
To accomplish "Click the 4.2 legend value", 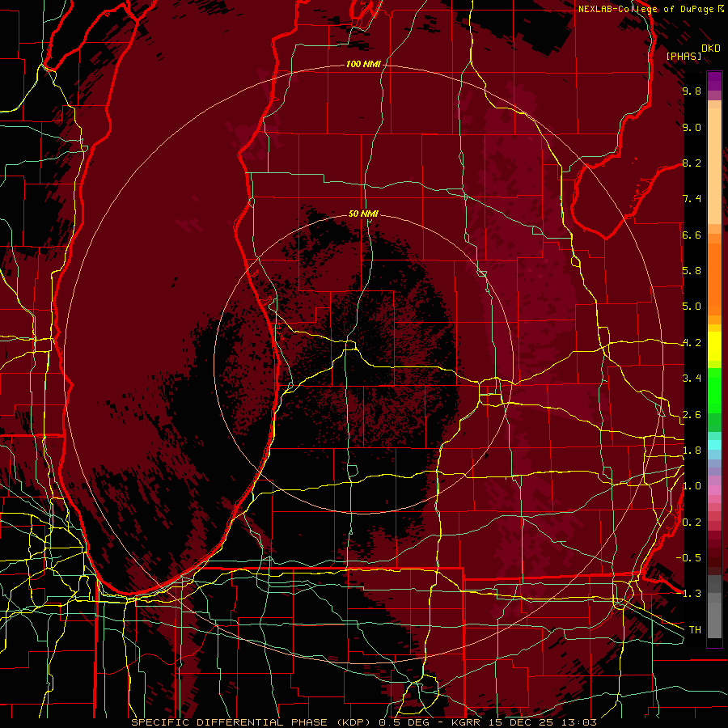I will 692,343.
